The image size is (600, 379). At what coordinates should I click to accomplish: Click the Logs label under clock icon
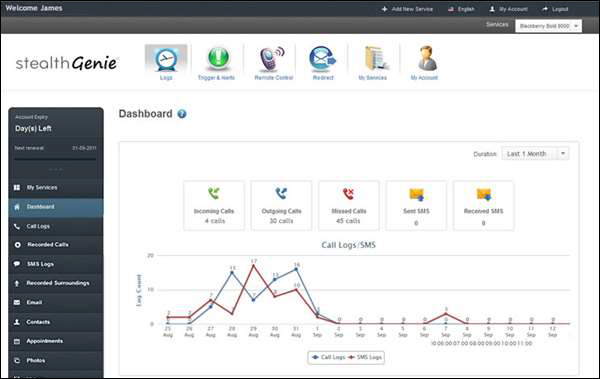[x=166, y=78]
